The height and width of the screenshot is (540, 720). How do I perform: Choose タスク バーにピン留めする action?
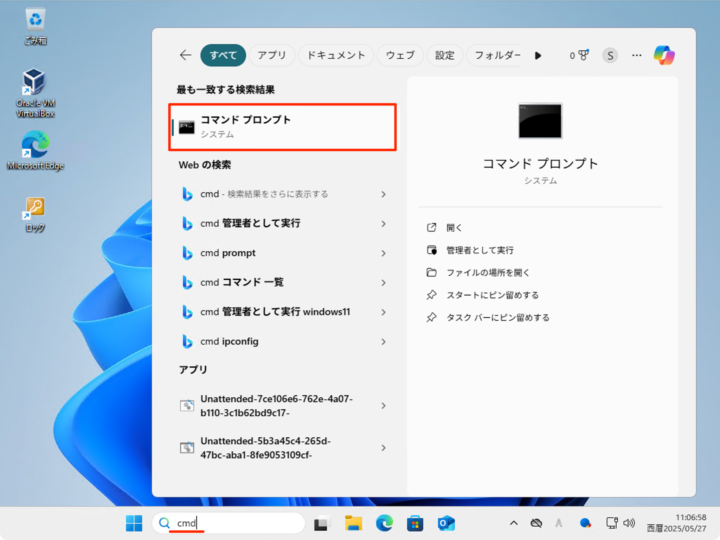tap(498, 318)
